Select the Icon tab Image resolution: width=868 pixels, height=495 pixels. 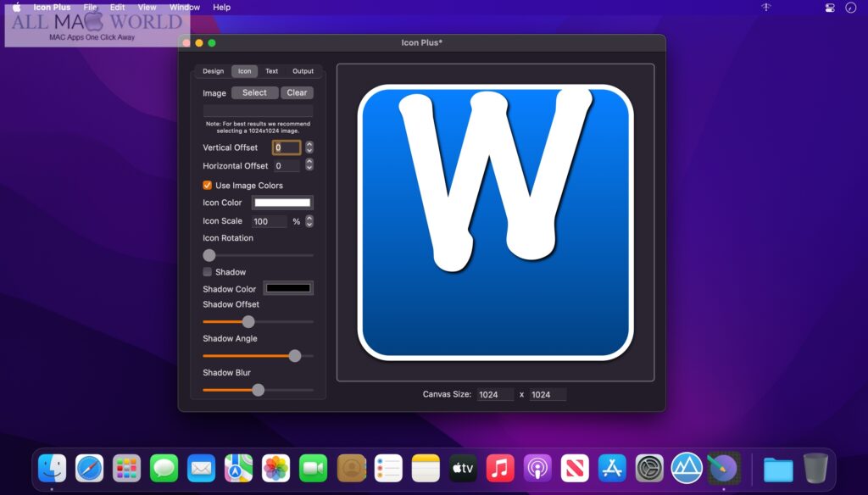(245, 71)
